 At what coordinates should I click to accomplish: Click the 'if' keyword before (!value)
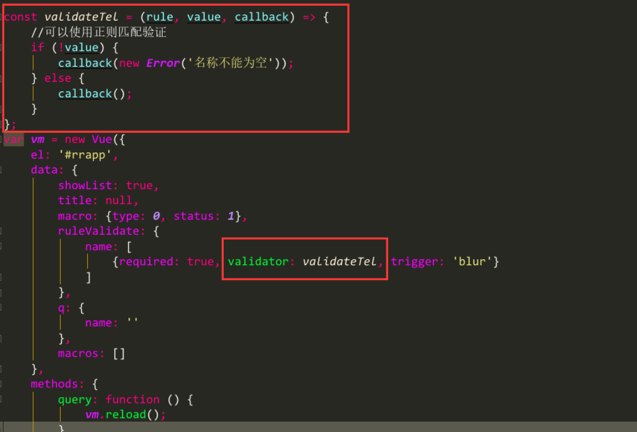37,48
